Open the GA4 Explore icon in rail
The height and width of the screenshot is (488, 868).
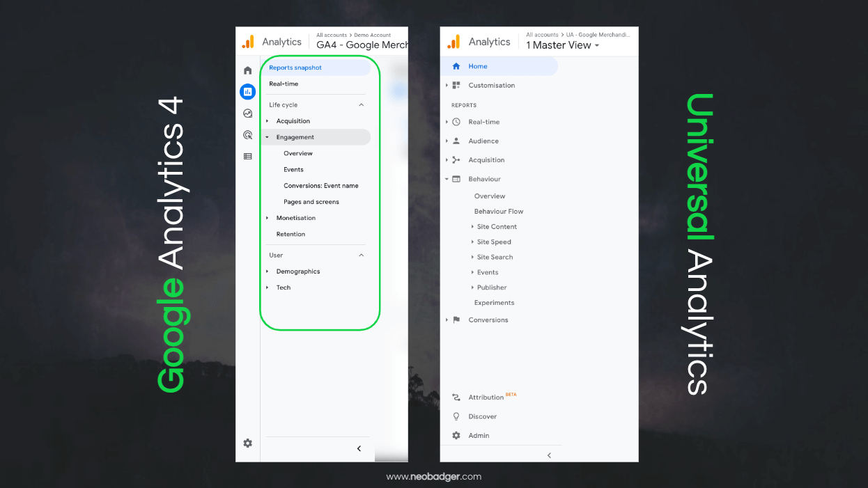point(247,113)
